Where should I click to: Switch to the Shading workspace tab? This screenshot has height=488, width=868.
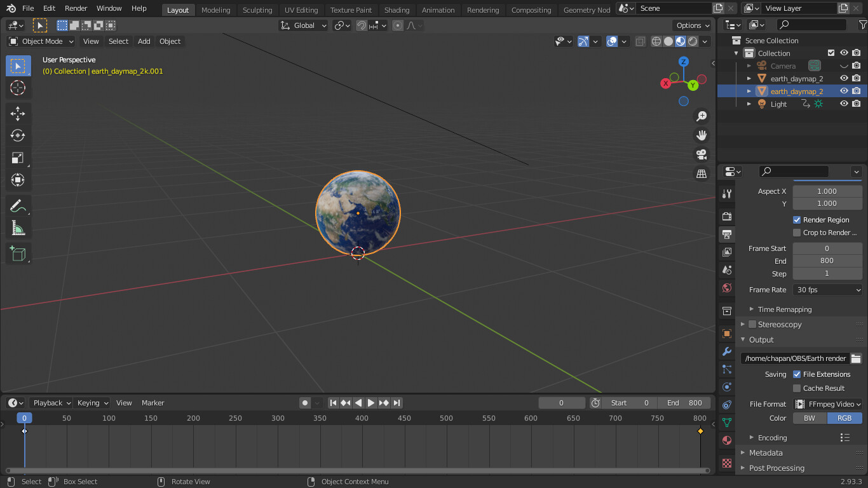tap(397, 10)
